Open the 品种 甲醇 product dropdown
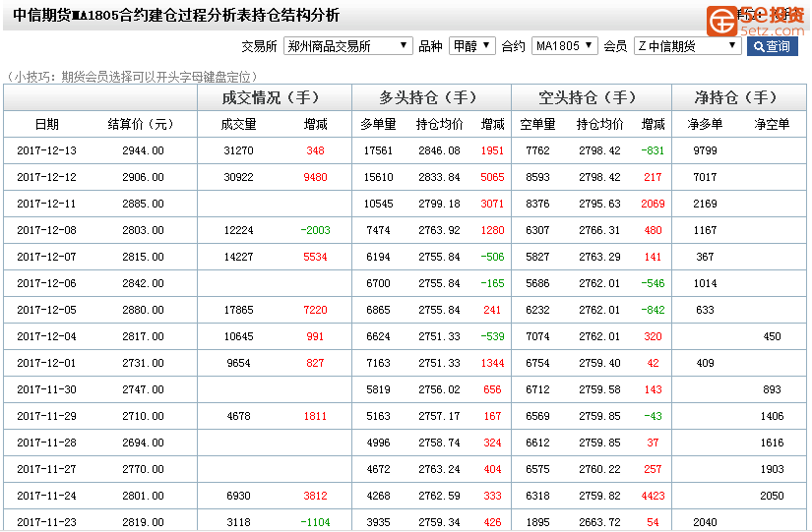This screenshot has height=532, width=812. pyautogui.click(x=471, y=46)
